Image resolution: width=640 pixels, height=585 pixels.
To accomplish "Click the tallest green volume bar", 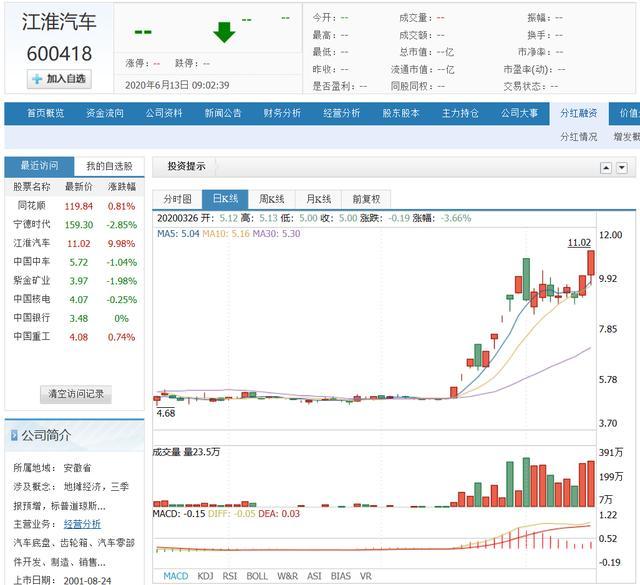I will (x=526, y=482).
